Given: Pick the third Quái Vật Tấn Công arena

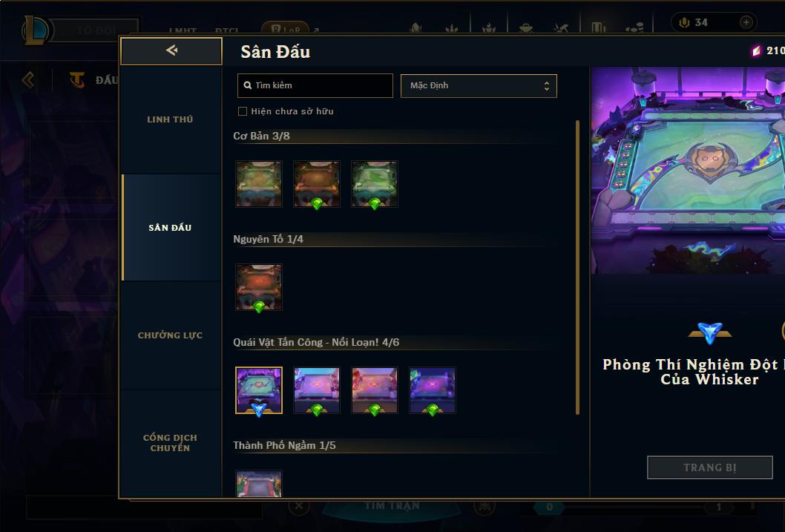Looking at the screenshot, I should click(375, 390).
